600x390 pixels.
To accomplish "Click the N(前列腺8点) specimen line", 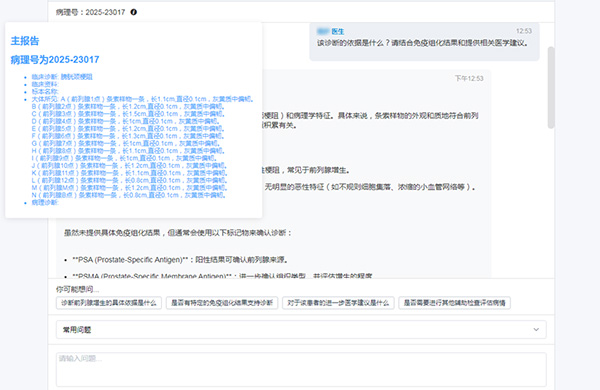I will 129,195.
